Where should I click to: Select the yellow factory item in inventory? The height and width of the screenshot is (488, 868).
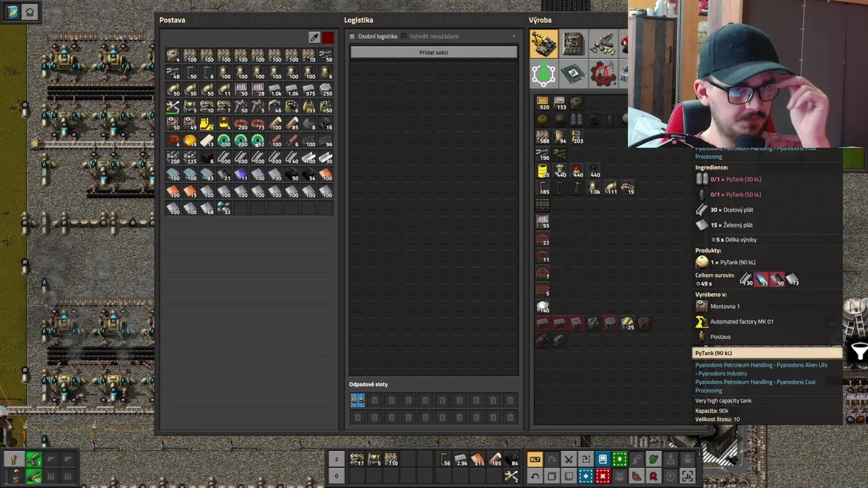click(x=207, y=123)
